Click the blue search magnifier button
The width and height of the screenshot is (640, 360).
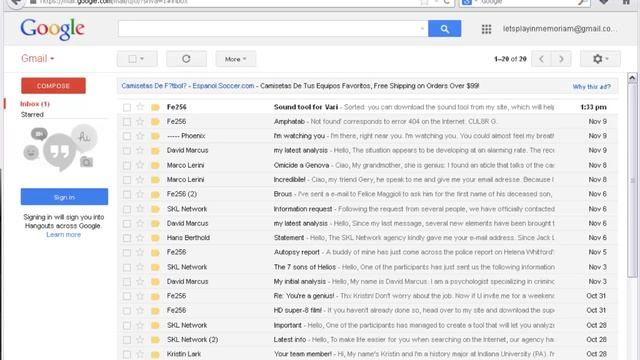[x=444, y=29]
